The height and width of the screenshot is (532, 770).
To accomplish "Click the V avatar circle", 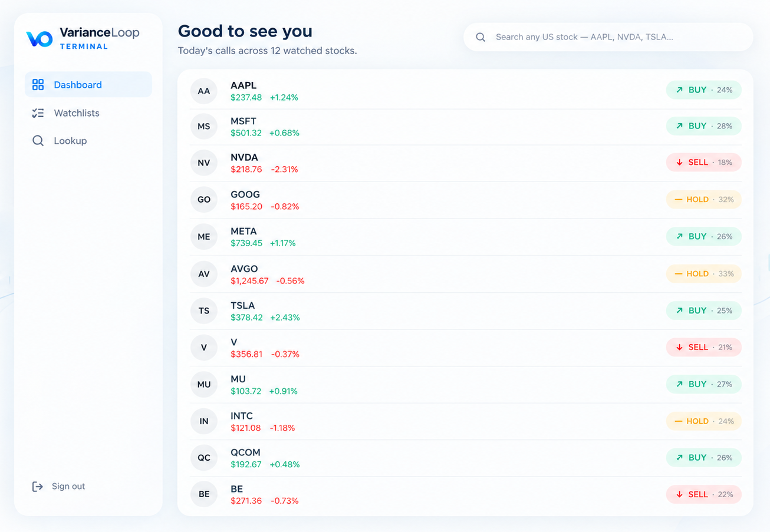I will pos(204,348).
